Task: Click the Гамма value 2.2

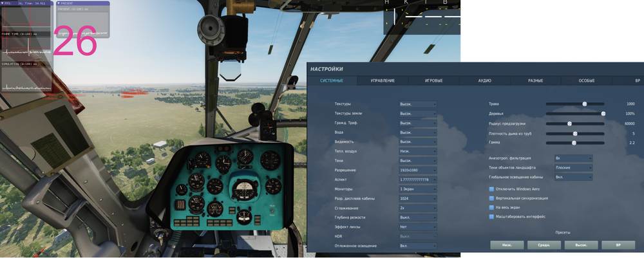Action: 632,143
